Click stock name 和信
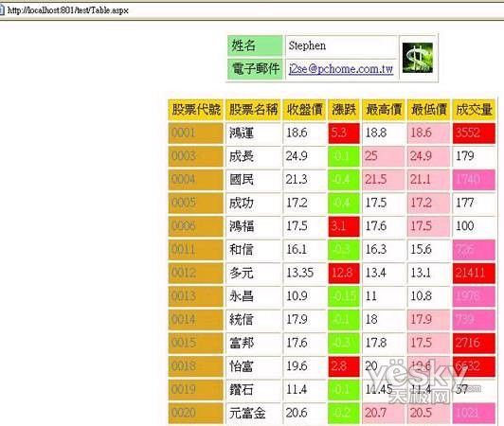 (242, 250)
